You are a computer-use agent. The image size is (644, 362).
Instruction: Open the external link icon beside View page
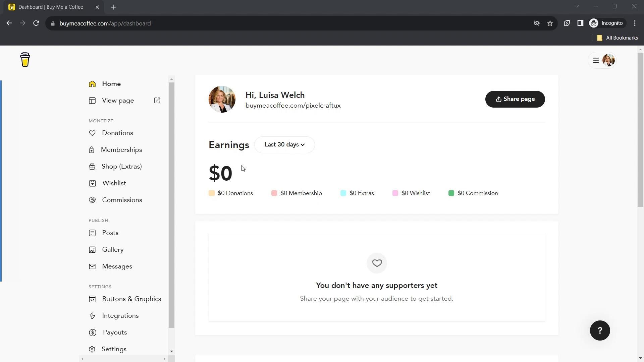[157, 101]
